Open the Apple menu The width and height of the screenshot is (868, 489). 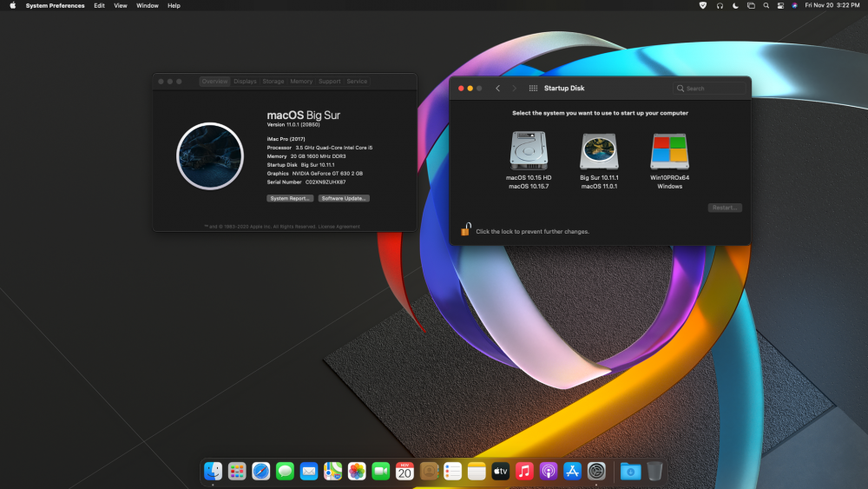pyautogui.click(x=13, y=5)
